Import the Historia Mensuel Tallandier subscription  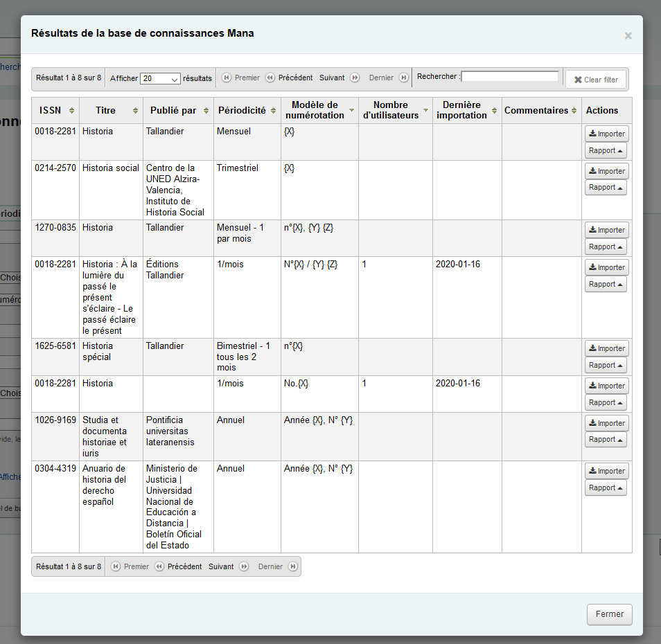607,134
